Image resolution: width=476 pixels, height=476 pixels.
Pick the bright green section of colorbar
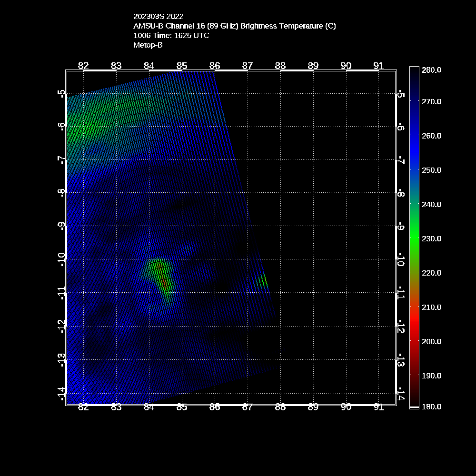(414, 238)
